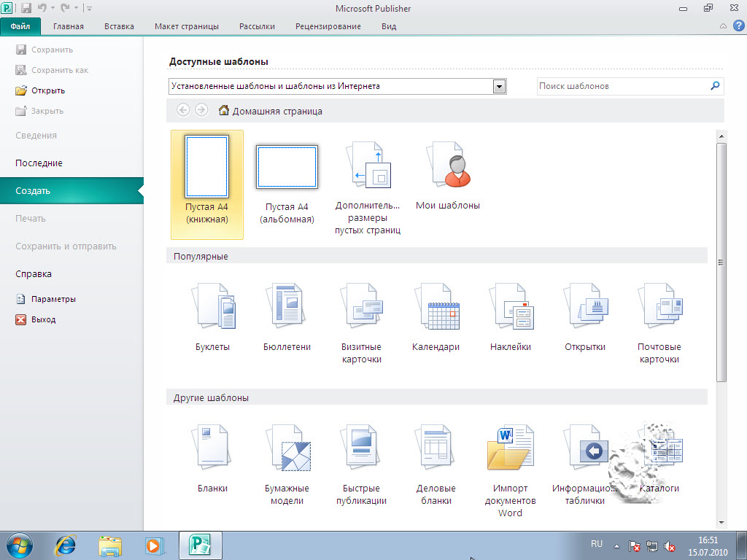Switch to the Главная tab
This screenshot has height=560, width=747.
pos(68,26)
